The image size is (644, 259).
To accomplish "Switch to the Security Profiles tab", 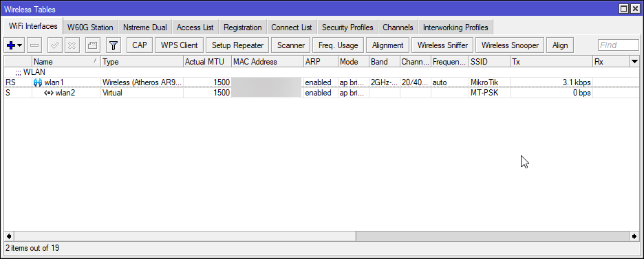I will (x=347, y=27).
